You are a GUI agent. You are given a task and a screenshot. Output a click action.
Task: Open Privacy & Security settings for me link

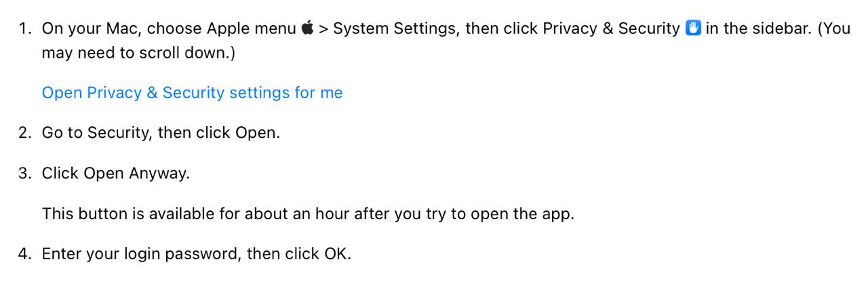click(x=192, y=92)
